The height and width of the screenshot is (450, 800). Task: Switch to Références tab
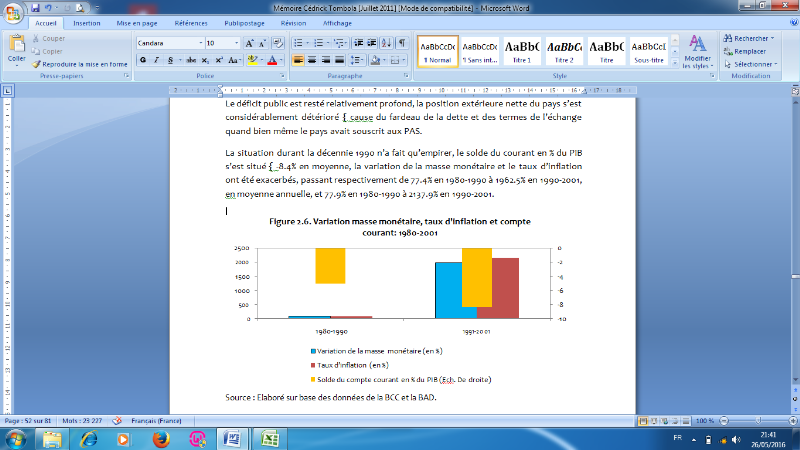(x=191, y=23)
